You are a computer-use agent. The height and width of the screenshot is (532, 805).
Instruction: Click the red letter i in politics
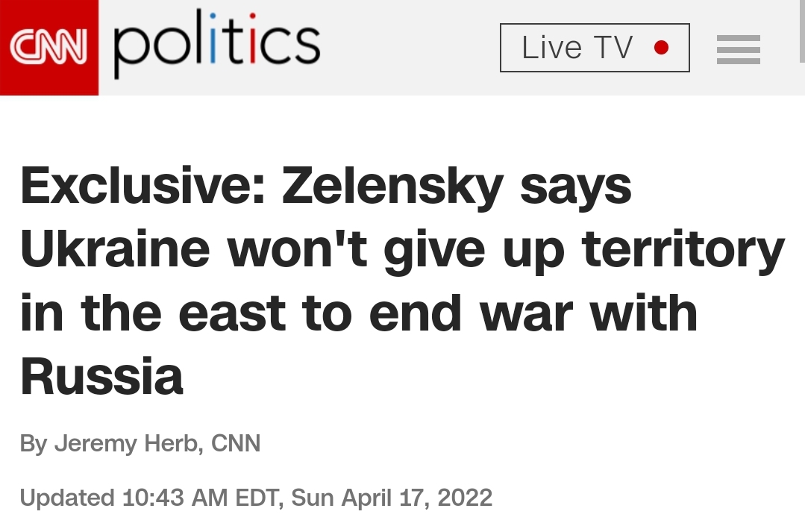click(252, 39)
